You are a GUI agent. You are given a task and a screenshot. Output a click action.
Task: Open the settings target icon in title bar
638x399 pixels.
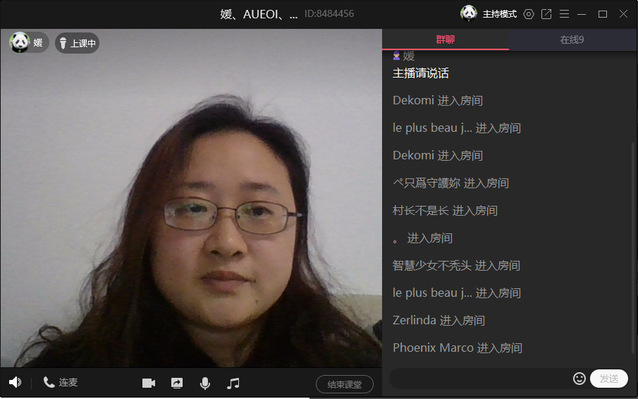point(529,14)
